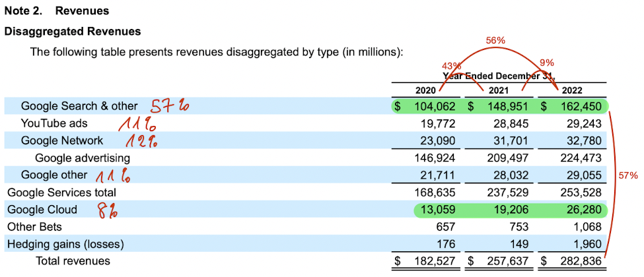Screen dimensions: 644x277
Task: Click the Google Cloud value 13,059
Action: tap(437, 210)
